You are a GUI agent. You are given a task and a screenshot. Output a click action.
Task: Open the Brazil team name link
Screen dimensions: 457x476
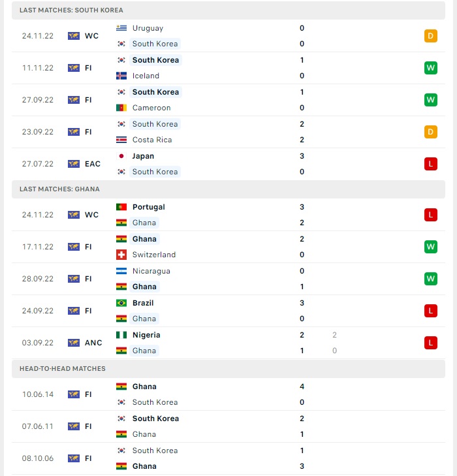click(x=143, y=303)
